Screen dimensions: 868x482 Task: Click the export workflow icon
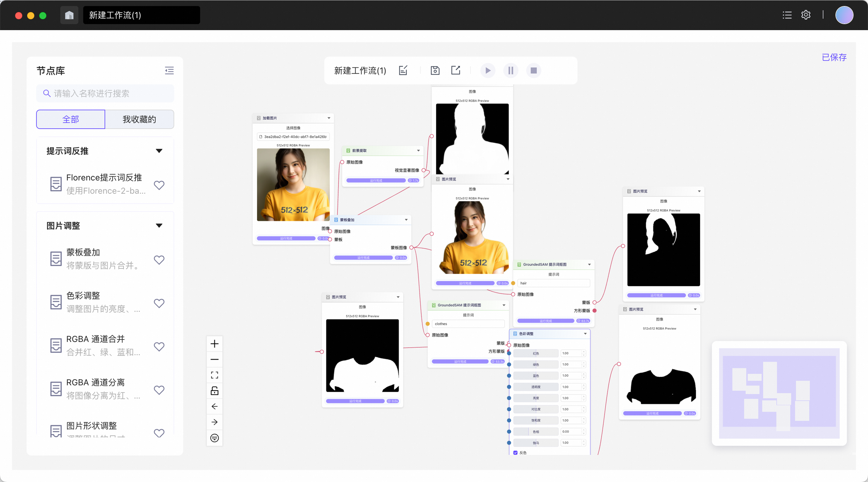pyautogui.click(x=455, y=70)
